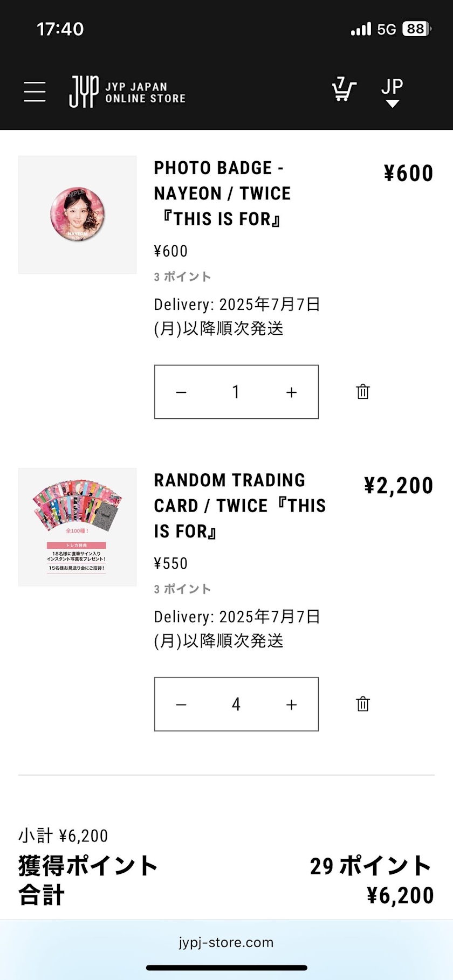Open the hamburger menu
The image size is (453, 980).
coord(35,92)
